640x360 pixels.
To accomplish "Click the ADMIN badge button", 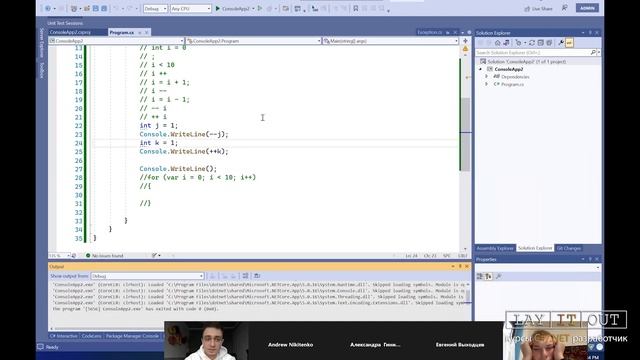I will pos(587,8).
